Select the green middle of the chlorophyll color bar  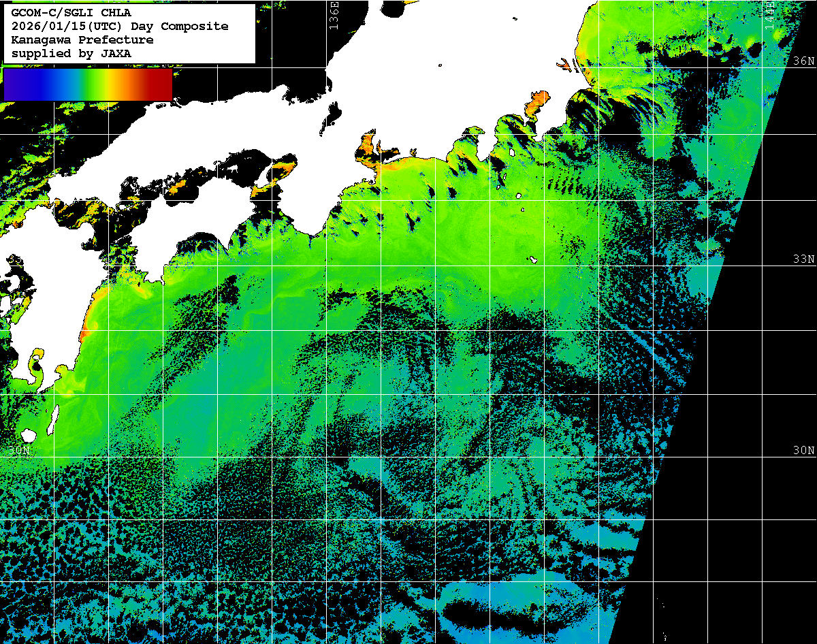[87, 84]
